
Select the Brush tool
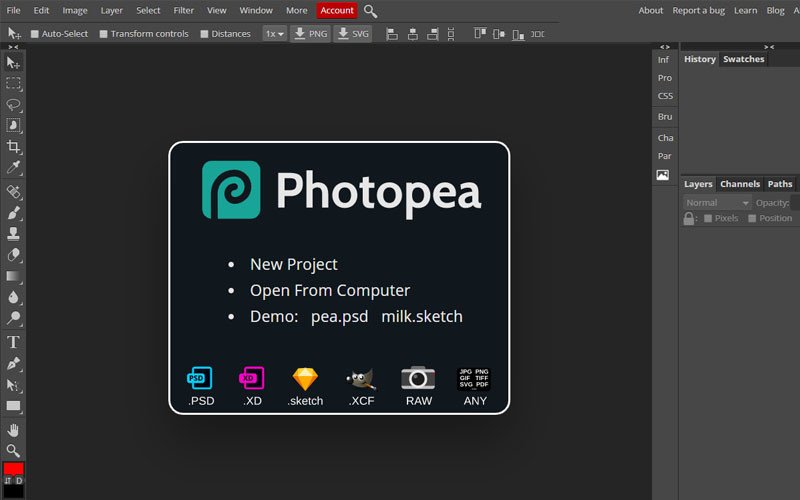13,213
